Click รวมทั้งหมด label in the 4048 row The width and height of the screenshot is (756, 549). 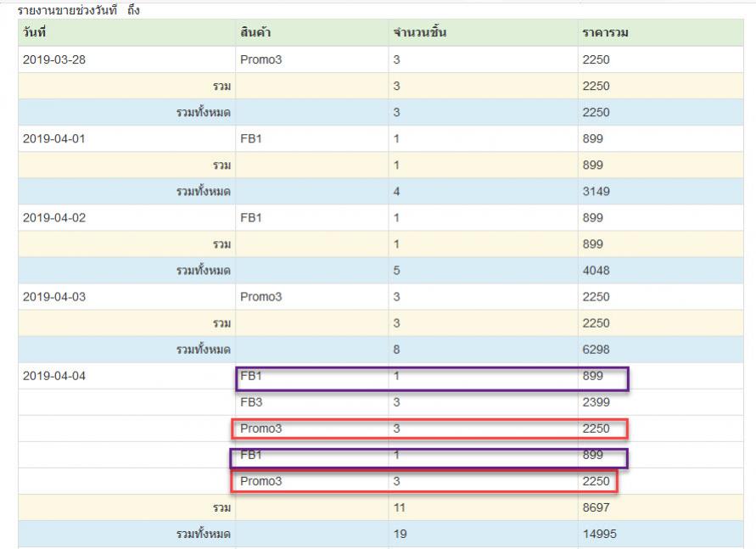click(x=203, y=271)
